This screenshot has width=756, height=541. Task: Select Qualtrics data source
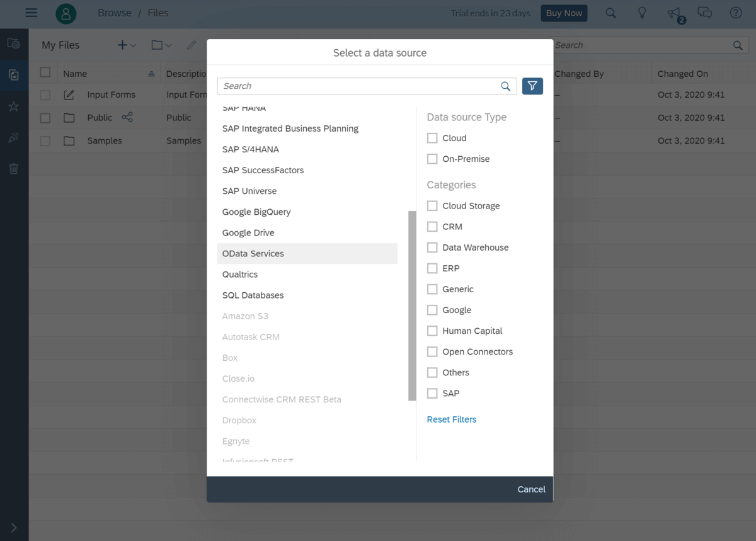click(x=307, y=274)
